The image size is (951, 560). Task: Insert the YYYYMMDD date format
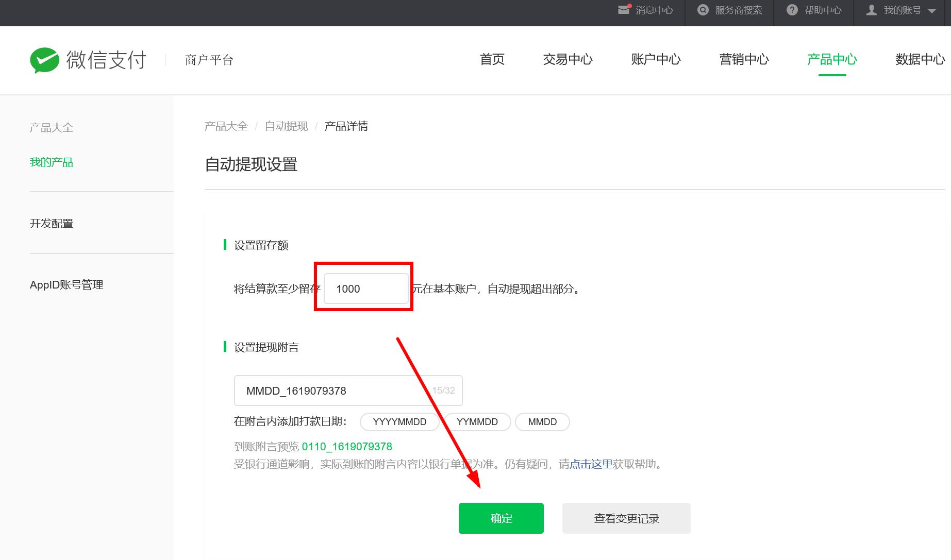(399, 422)
